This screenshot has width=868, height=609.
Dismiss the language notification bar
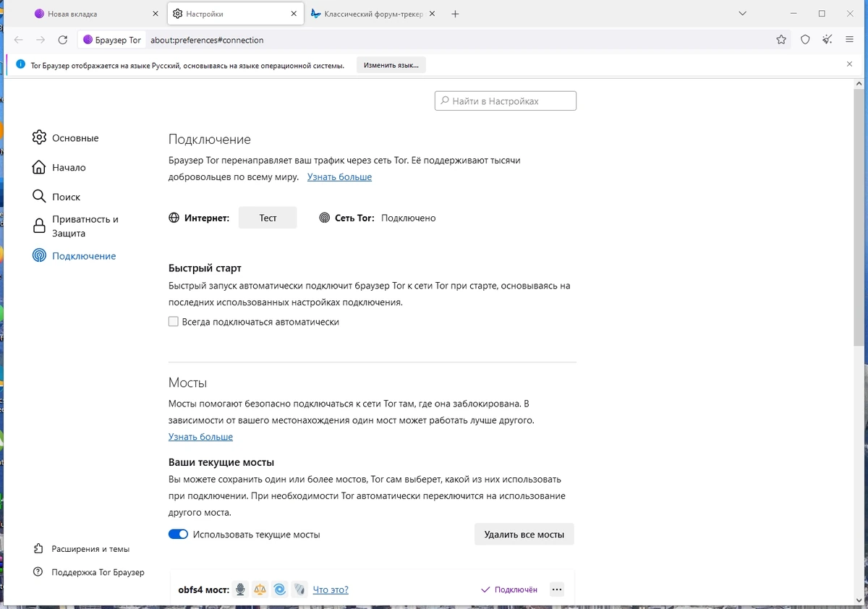[x=849, y=64]
